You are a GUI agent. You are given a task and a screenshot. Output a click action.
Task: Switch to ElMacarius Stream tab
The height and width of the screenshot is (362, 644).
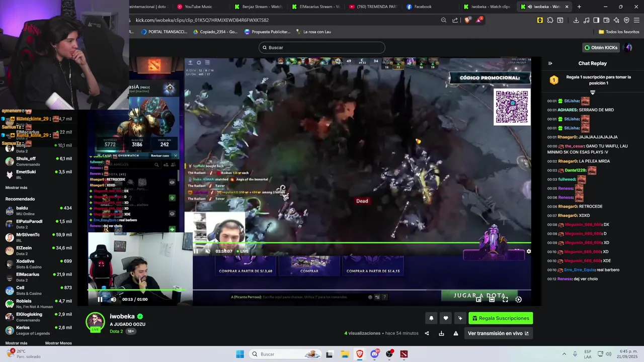point(316,7)
